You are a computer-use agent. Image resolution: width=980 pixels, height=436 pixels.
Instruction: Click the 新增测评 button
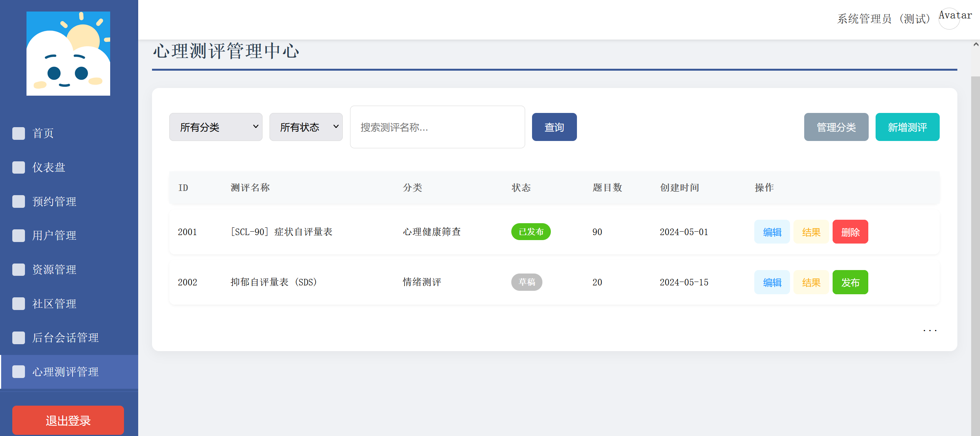[x=907, y=127]
